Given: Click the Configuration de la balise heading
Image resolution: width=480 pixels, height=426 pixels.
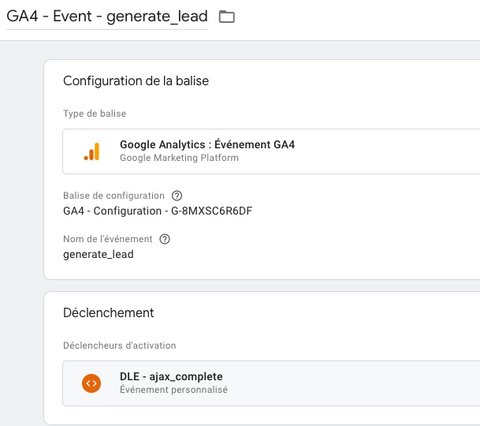Looking at the screenshot, I should click(x=136, y=81).
